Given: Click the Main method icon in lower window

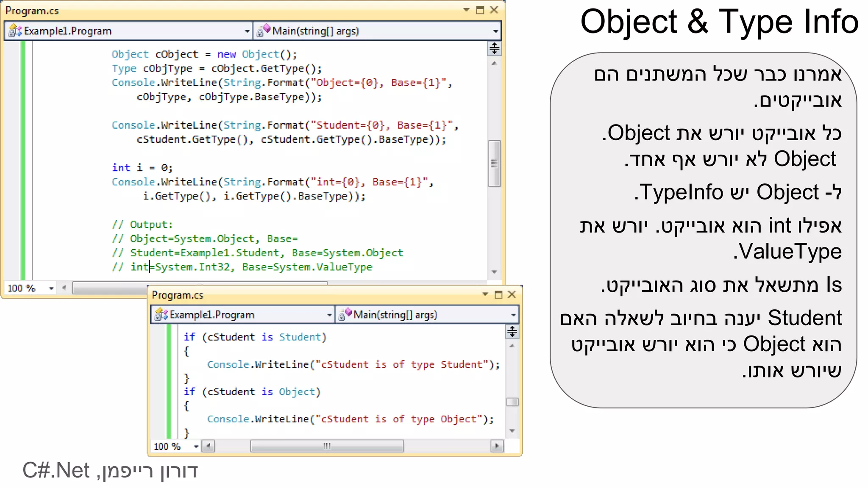Looking at the screenshot, I should (x=345, y=314).
